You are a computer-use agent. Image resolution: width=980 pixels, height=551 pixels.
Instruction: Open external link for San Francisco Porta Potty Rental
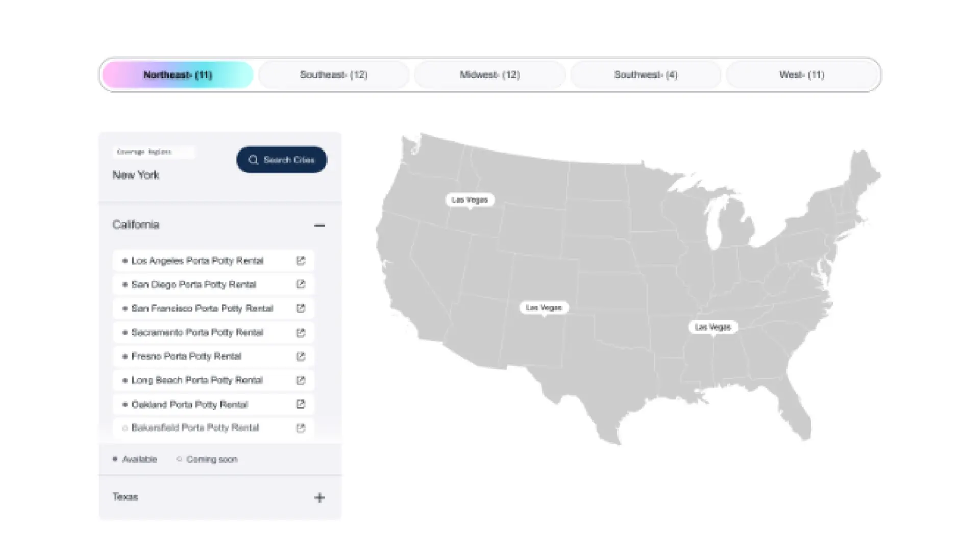coord(301,308)
